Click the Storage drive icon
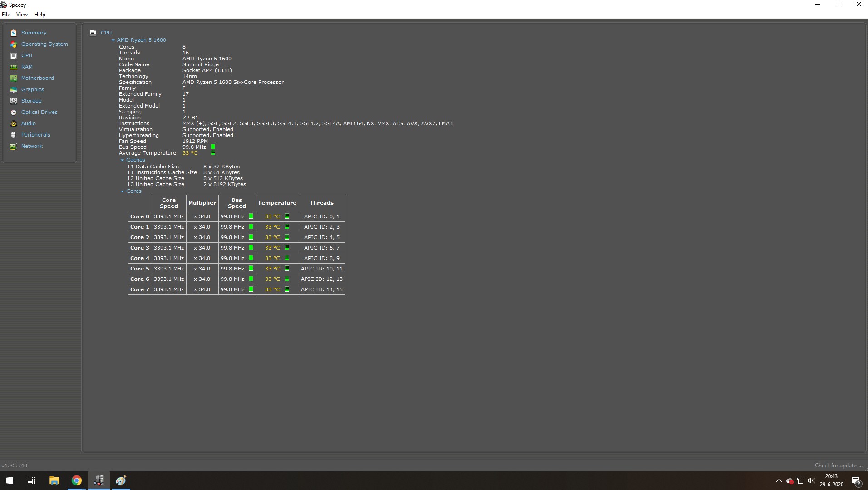The width and height of the screenshot is (868, 490). pyautogui.click(x=14, y=101)
